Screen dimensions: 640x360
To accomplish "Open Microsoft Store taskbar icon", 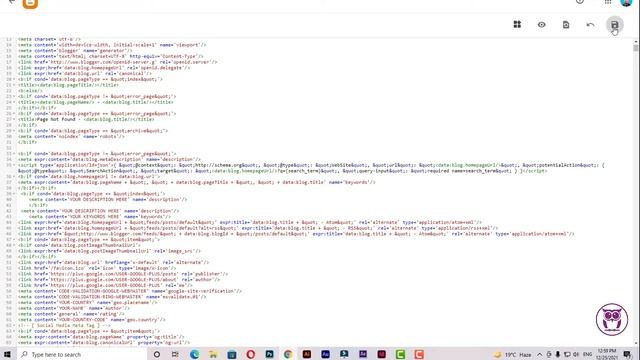I will tap(232, 354).
